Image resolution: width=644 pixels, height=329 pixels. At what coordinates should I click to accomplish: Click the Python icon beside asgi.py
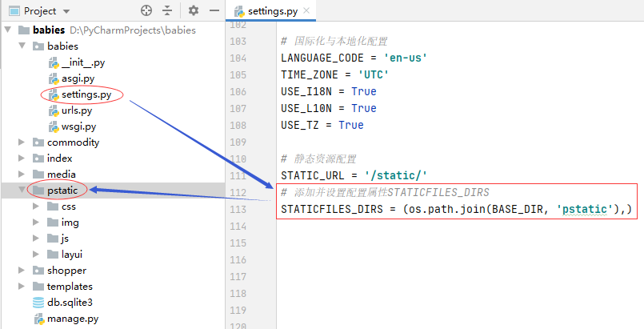point(54,78)
